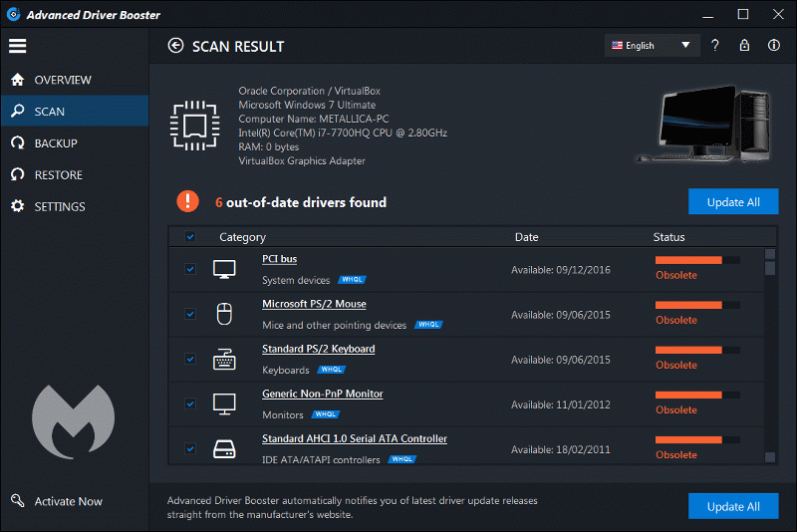Open the Standard PS/2 Keyboard link
The height and width of the screenshot is (532, 797).
(x=319, y=349)
